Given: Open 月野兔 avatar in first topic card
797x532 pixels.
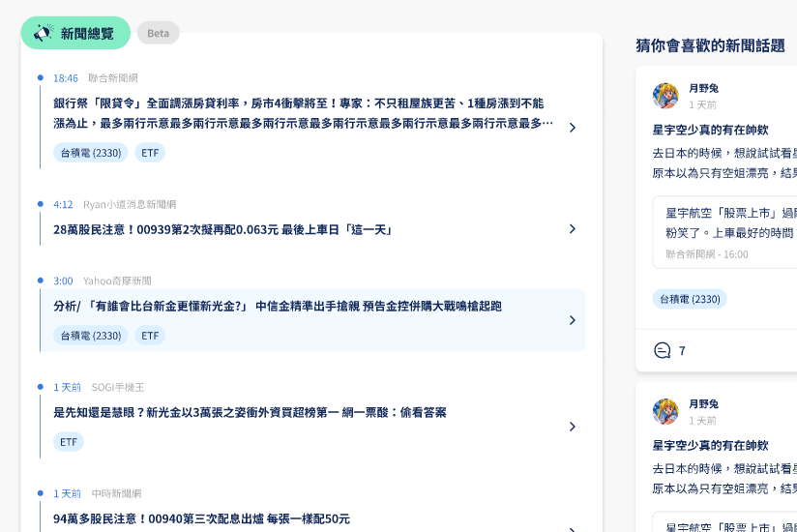Looking at the screenshot, I should coord(665,96).
